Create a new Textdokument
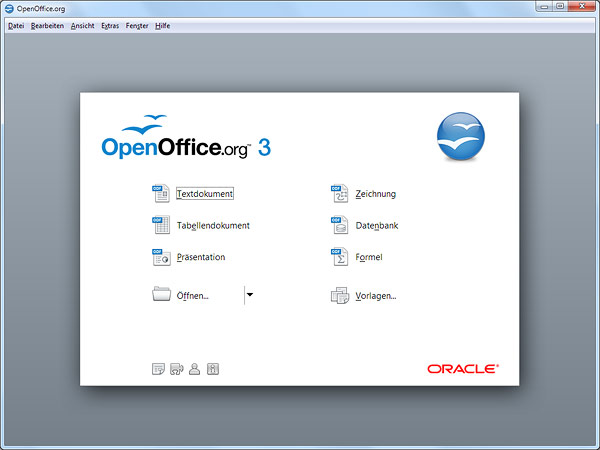The image size is (600, 450). (x=205, y=194)
